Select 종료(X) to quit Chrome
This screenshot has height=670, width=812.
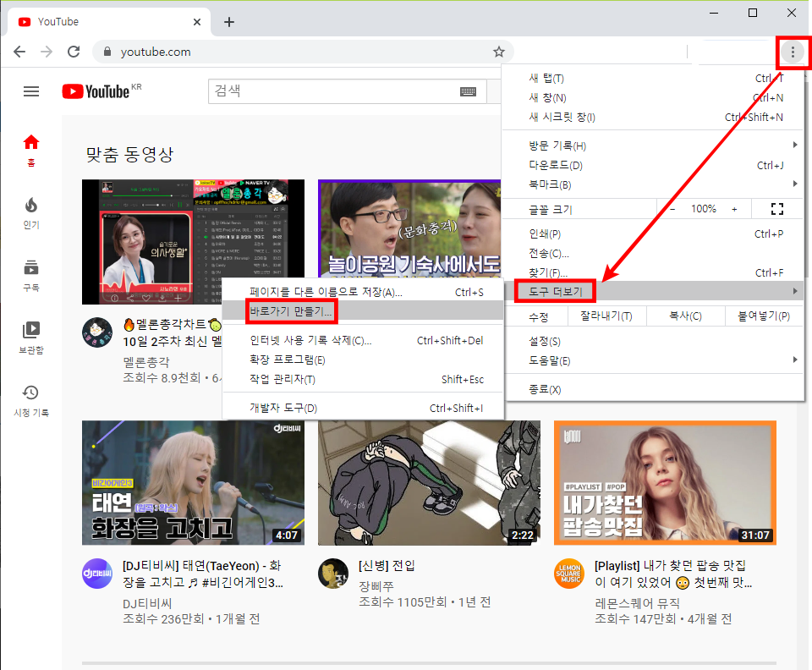653,389
